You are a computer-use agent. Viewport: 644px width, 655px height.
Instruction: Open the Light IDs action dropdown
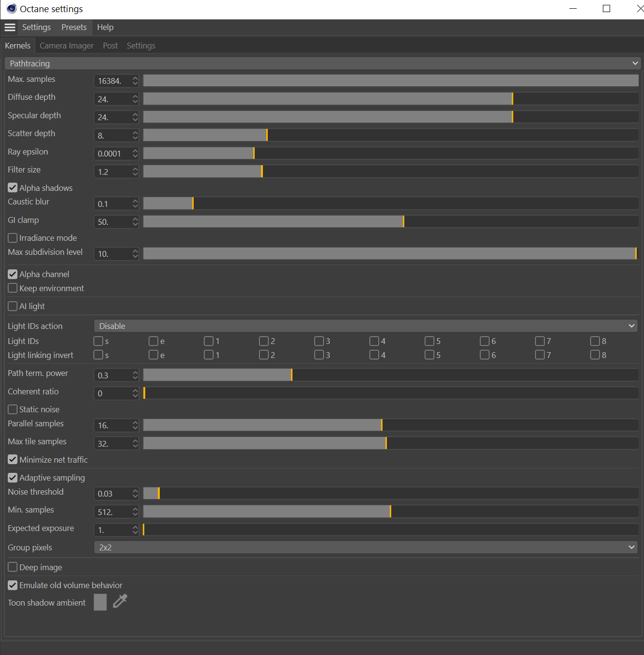(x=366, y=326)
